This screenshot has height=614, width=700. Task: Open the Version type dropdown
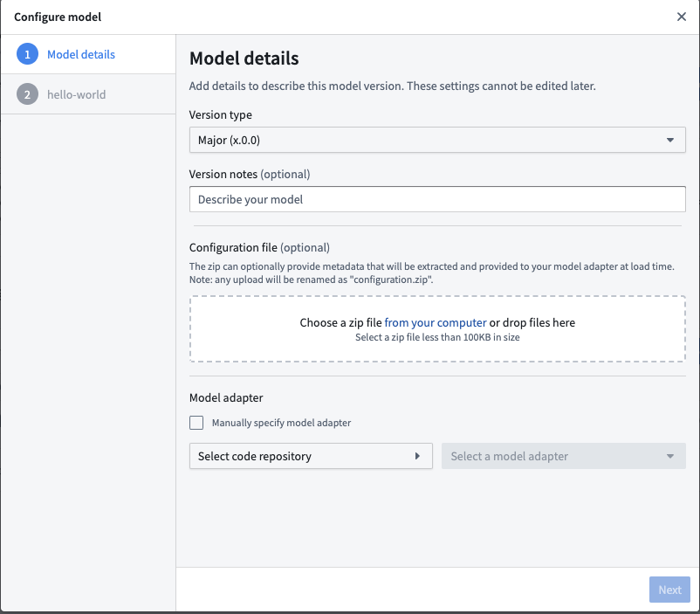tap(437, 140)
